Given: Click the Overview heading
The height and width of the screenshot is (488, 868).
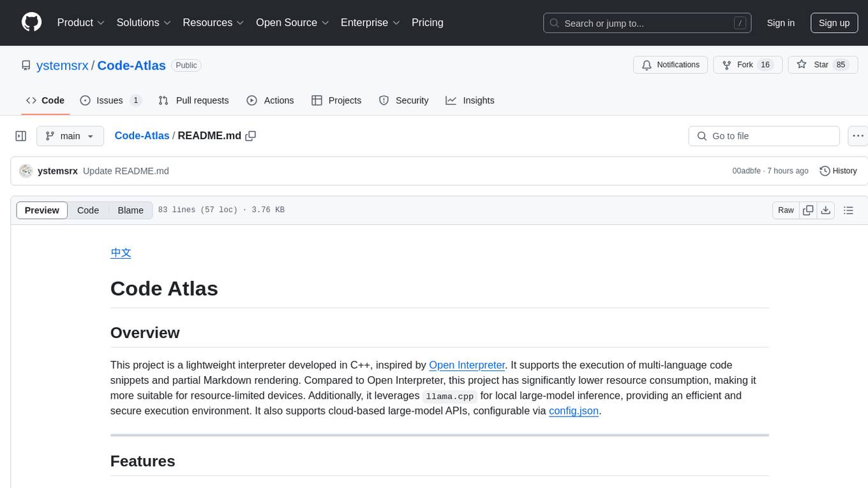Looking at the screenshot, I should click(145, 333).
